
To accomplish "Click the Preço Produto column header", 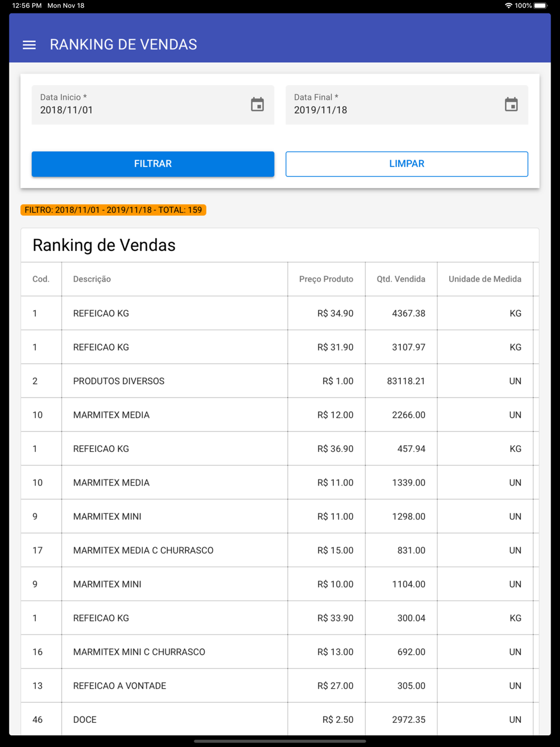I will tap(326, 279).
